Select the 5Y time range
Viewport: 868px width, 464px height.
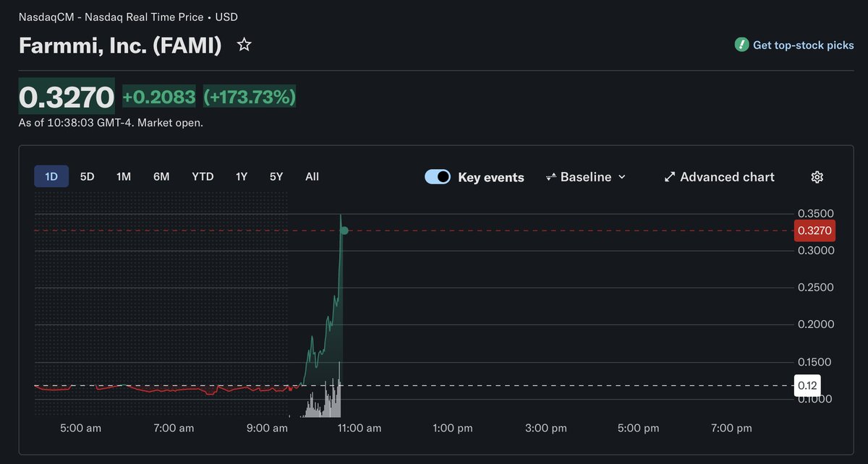(276, 176)
